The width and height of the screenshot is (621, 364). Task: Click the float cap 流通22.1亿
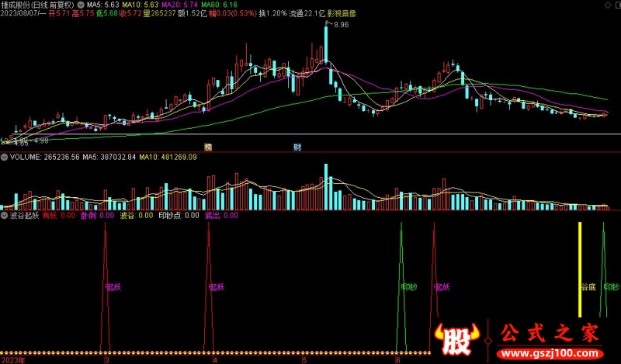point(307,14)
